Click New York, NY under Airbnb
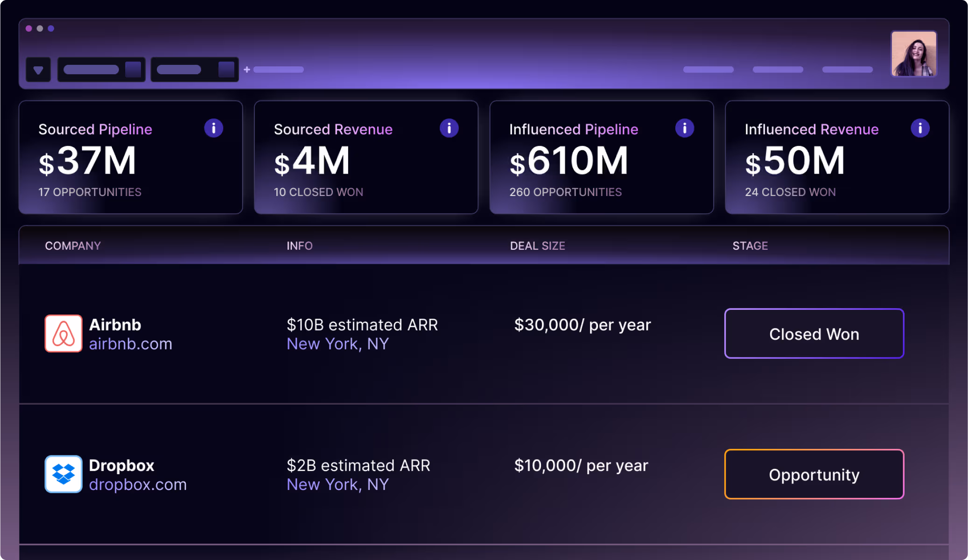 [x=337, y=344]
